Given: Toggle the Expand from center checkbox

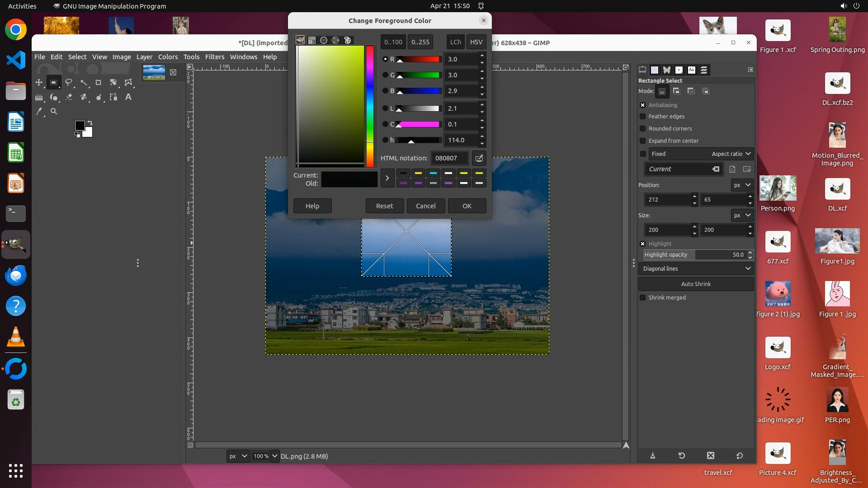Looking at the screenshot, I should coord(643,141).
